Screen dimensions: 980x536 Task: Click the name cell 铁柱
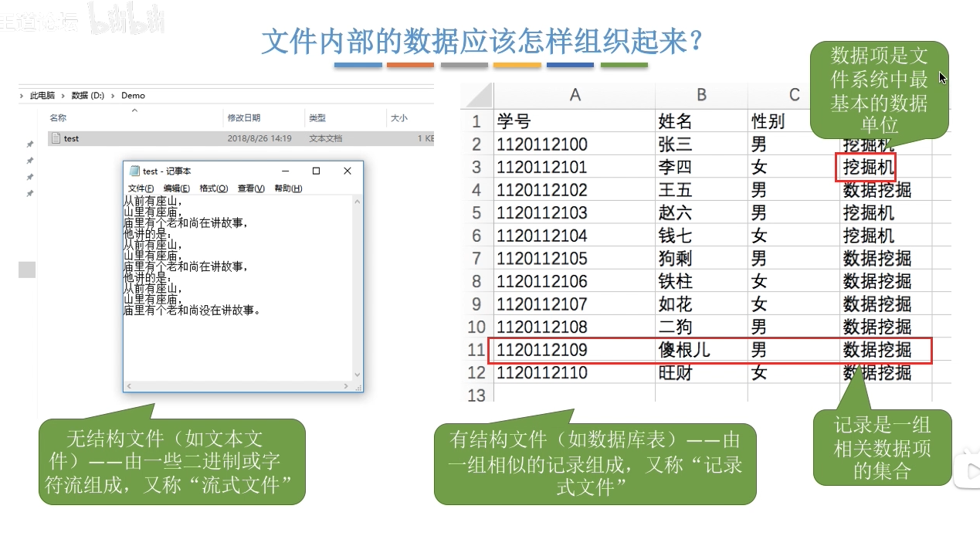pos(701,282)
